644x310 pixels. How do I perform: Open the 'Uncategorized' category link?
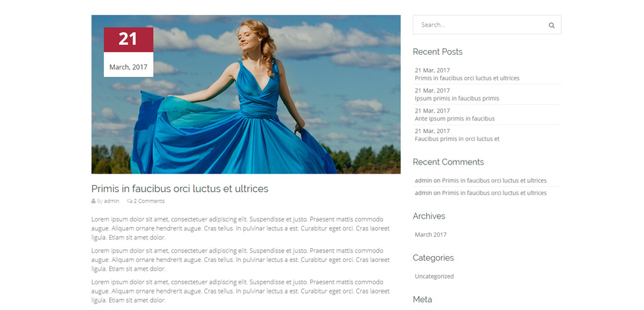[434, 276]
